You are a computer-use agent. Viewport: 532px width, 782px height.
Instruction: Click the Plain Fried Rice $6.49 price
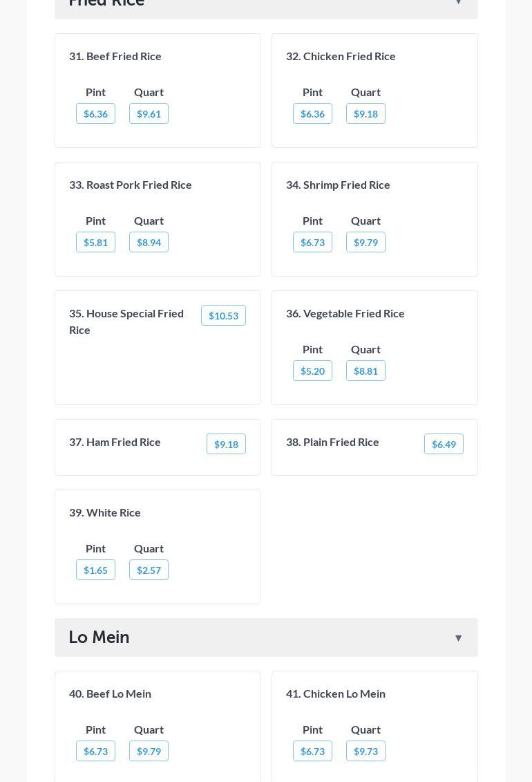click(x=444, y=445)
